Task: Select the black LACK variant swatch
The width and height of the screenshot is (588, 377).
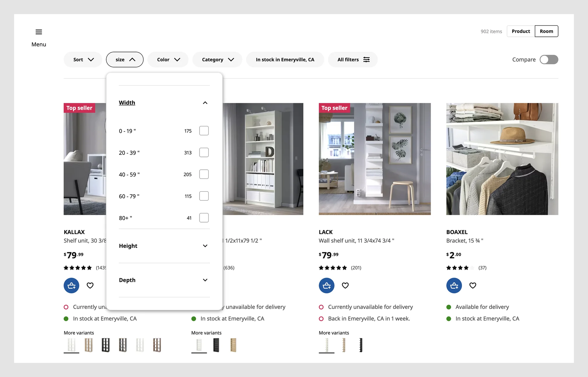Action: (361, 345)
